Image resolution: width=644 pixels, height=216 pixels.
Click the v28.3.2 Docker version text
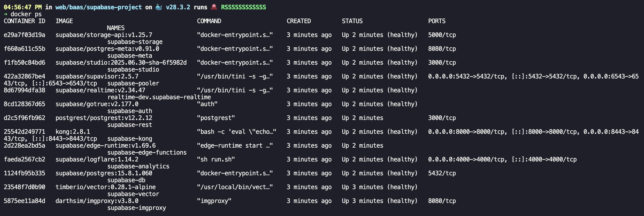point(178,7)
